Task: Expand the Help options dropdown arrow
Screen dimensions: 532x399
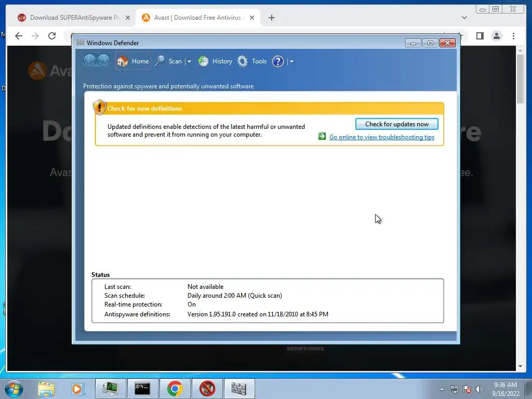Action: pyautogui.click(x=291, y=61)
